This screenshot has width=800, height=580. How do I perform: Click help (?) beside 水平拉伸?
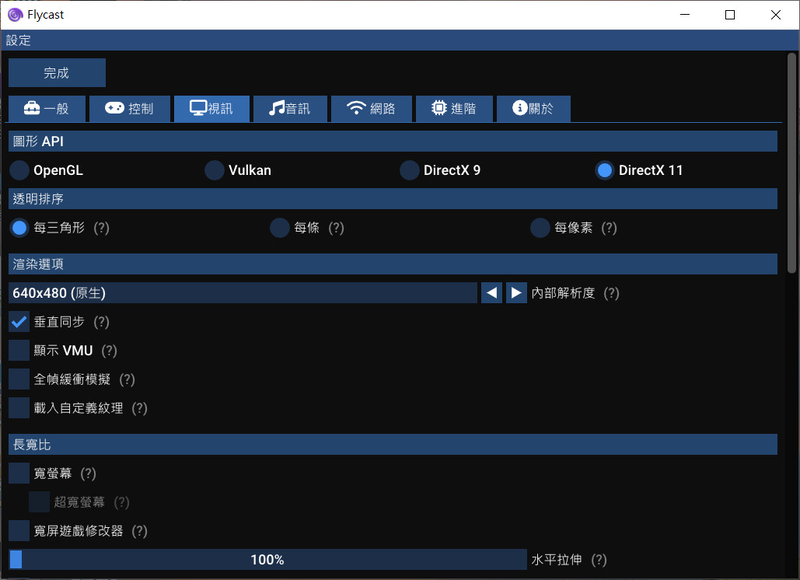(x=599, y=560)
